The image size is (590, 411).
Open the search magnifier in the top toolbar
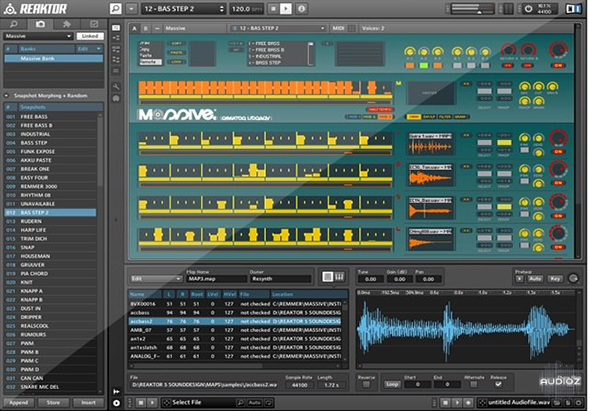click(x=116, y=9)
